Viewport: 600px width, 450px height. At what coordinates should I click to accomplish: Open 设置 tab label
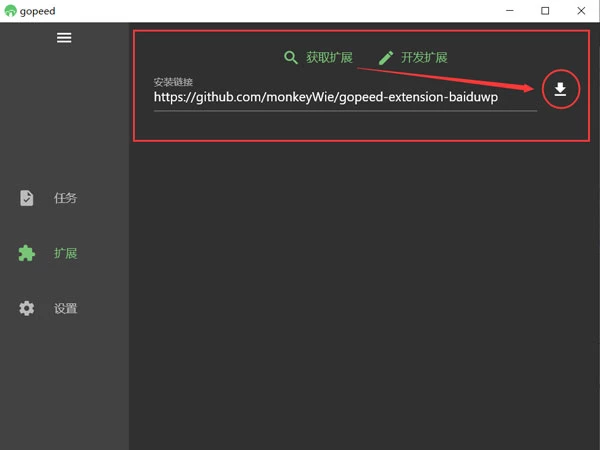[65, 308]
